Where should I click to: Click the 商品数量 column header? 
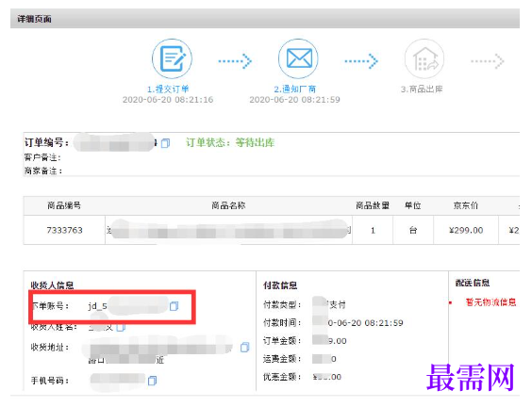pyautogui.click(x=373, y=205)
